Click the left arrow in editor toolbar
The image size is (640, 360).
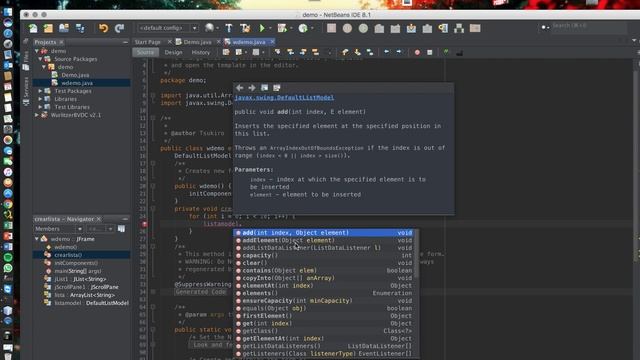pos(386,52)
